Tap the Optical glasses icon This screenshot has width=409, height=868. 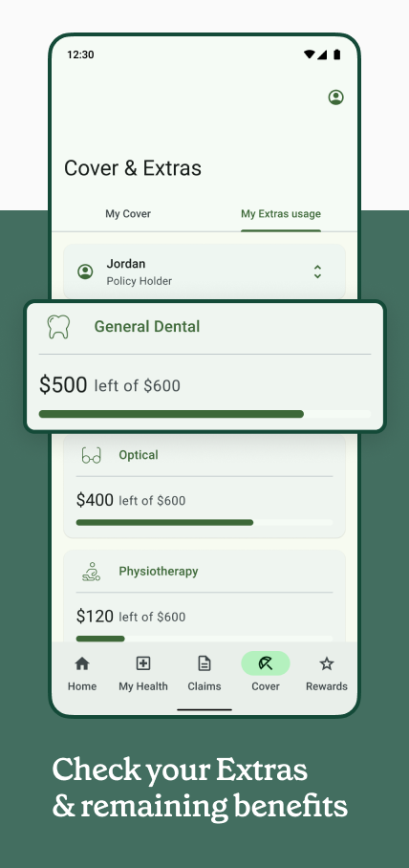92,455
